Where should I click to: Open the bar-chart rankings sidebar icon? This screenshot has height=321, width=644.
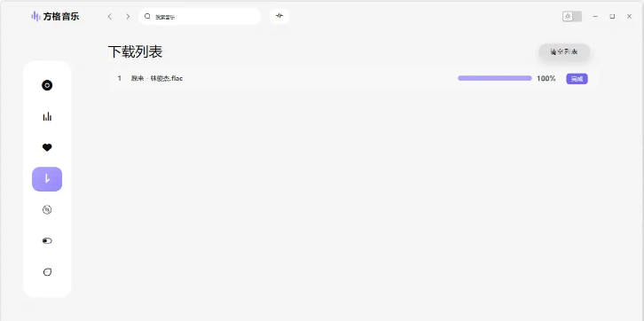(47, 116)
